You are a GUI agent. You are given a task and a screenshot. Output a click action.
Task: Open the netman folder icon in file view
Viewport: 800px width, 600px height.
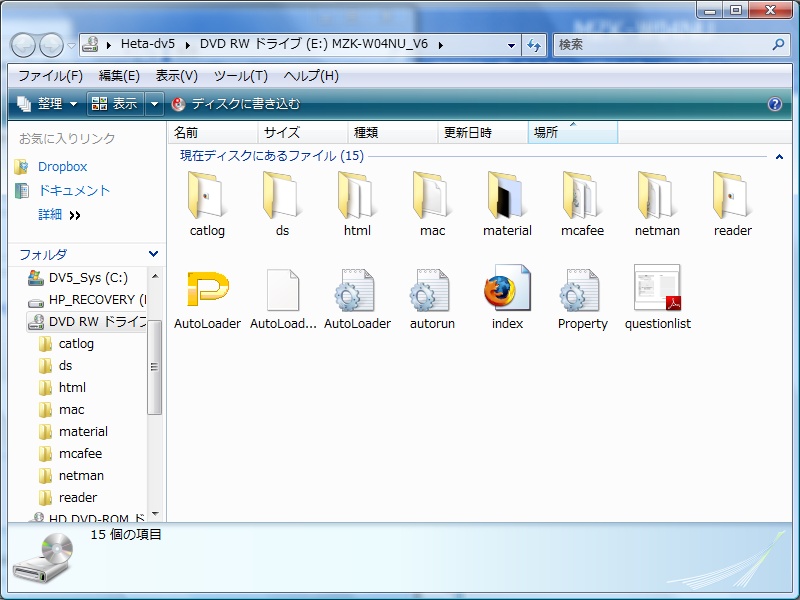pyautogui.click(x=657, y=196)
